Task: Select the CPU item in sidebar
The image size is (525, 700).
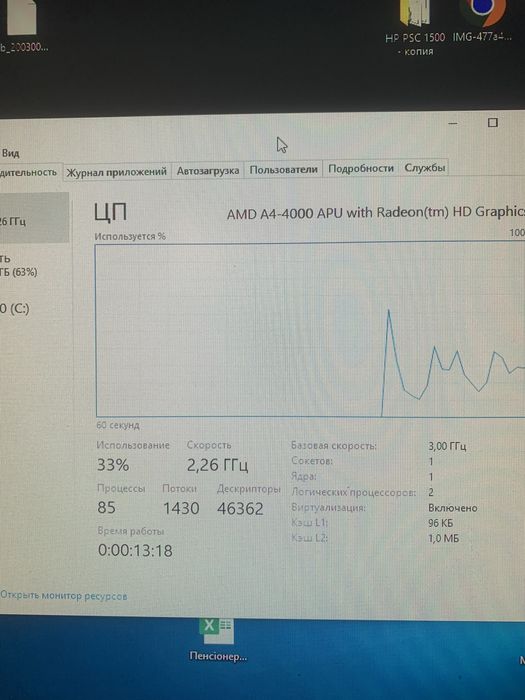Action: pos(34,218)
